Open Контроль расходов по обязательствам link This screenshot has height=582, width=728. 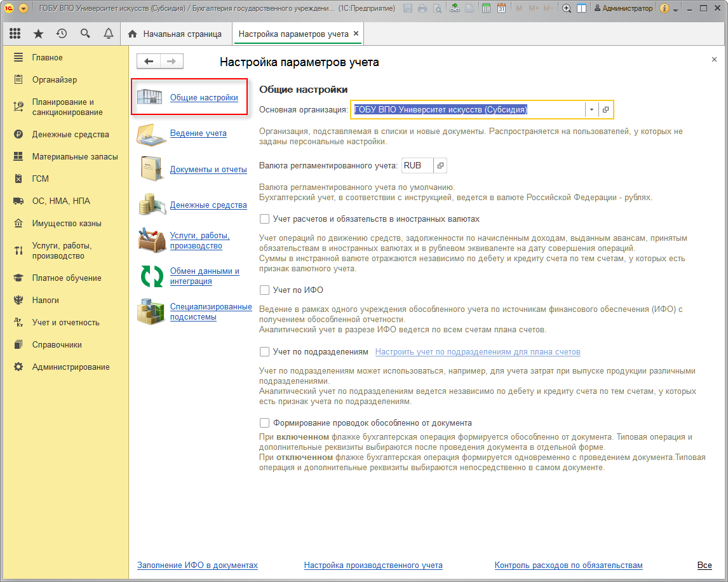(569, 565)
